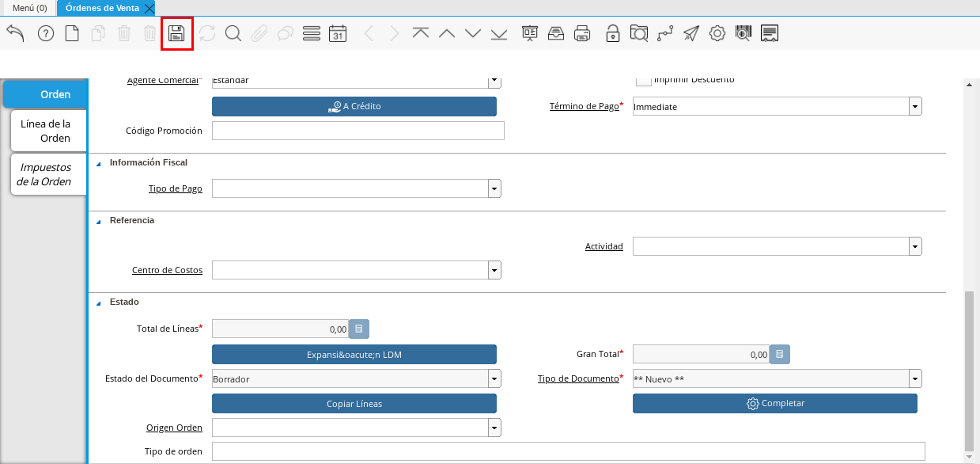Open the find record magnifier icon
The image size is (980, 464).
coord(233,33)
